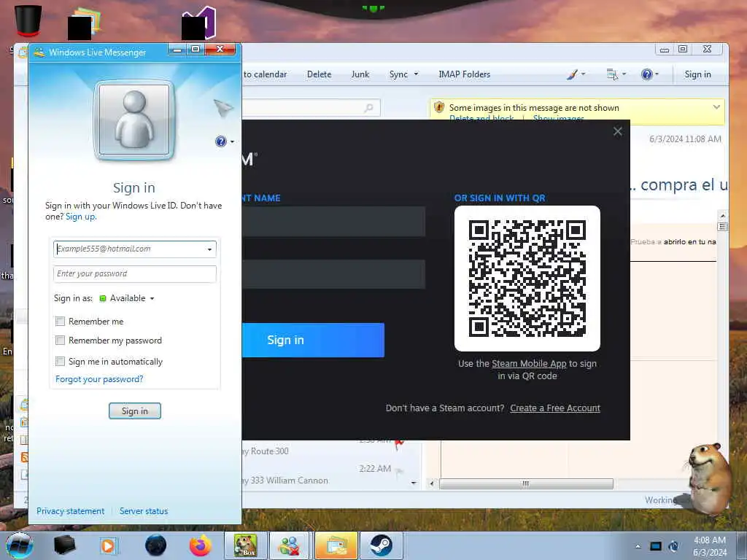The height and width of the screenshot is (560, 747).
Task: Open the Windows Start orb
Action: click(x=20, y=545)
